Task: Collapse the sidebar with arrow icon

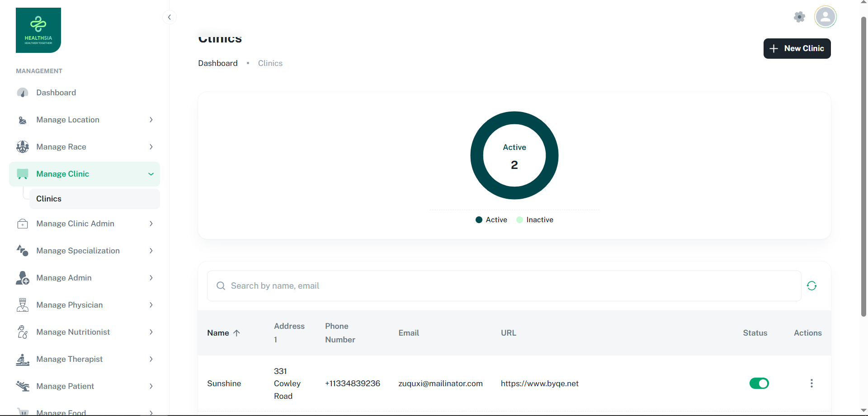Action: point(169,17)
